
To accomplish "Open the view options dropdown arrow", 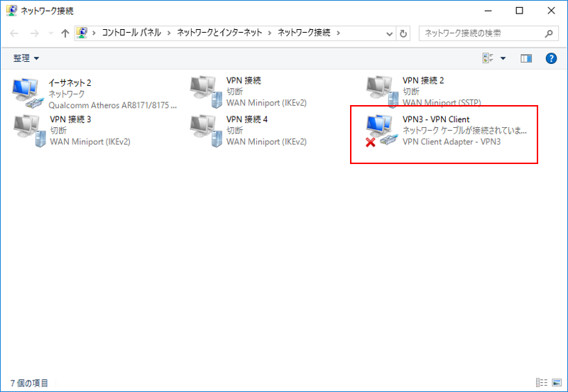I will point(503,58).
